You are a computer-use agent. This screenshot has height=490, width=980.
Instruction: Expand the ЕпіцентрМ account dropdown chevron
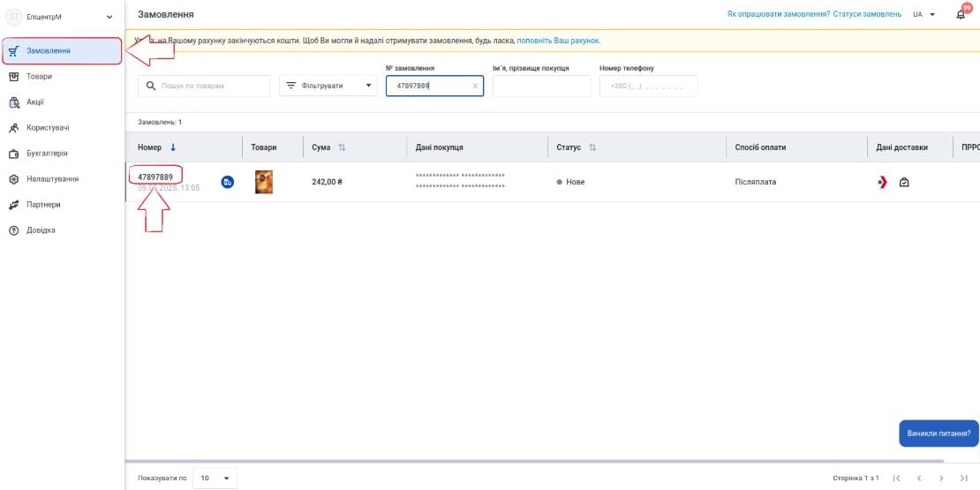[x=109, y=17]
